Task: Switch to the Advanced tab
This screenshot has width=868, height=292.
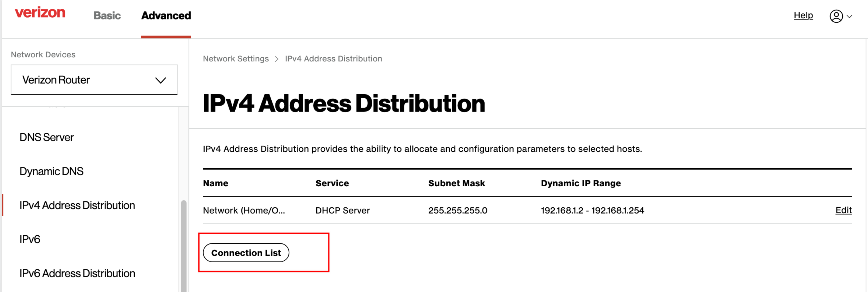Action: [x=166, y=15]
